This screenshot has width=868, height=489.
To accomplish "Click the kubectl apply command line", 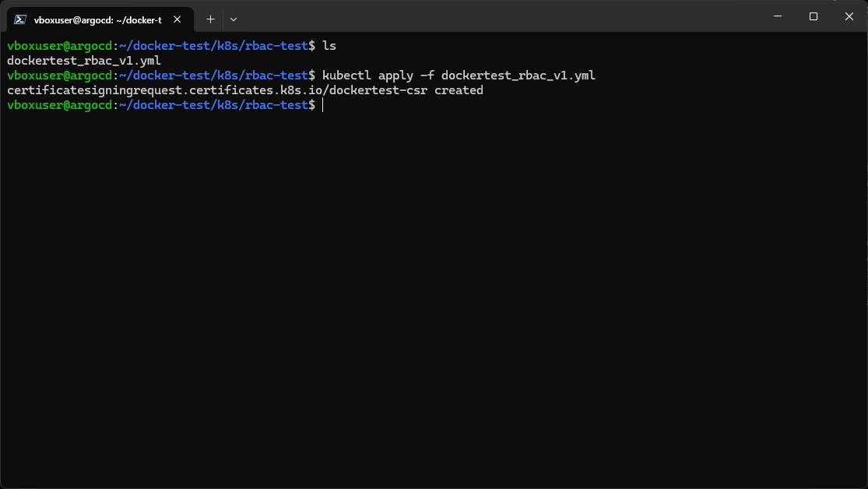I will [459, 76].
